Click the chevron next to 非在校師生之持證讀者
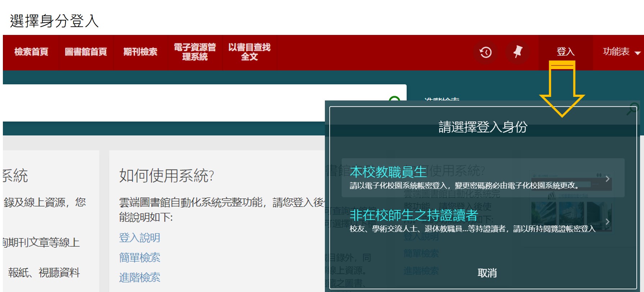 pyautogui.click(x=607, y=221)
